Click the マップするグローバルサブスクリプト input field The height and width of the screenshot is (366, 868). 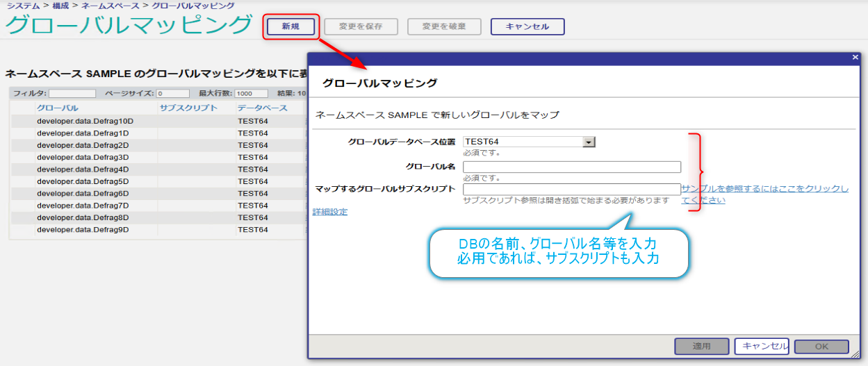tap(572, 189)
